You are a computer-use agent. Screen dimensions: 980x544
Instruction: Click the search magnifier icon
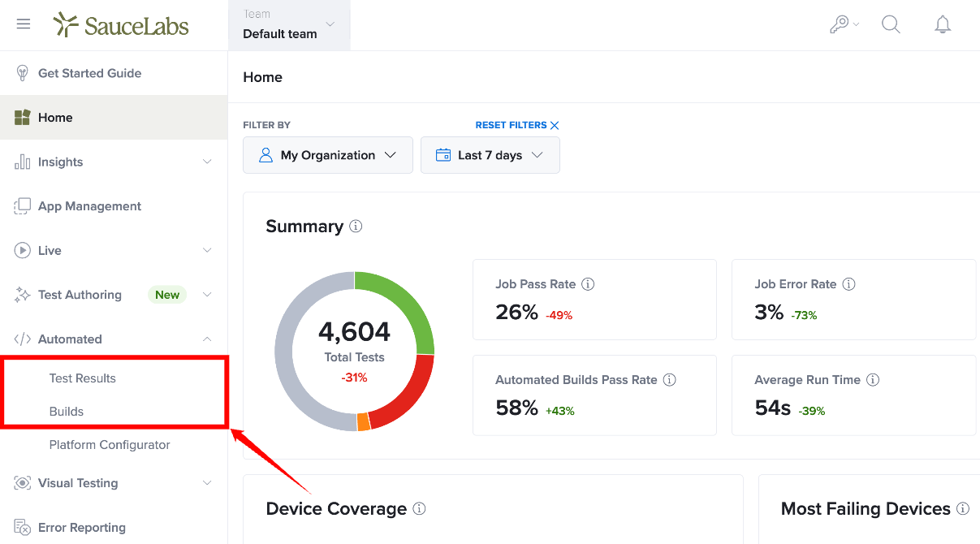coord(891,24)
